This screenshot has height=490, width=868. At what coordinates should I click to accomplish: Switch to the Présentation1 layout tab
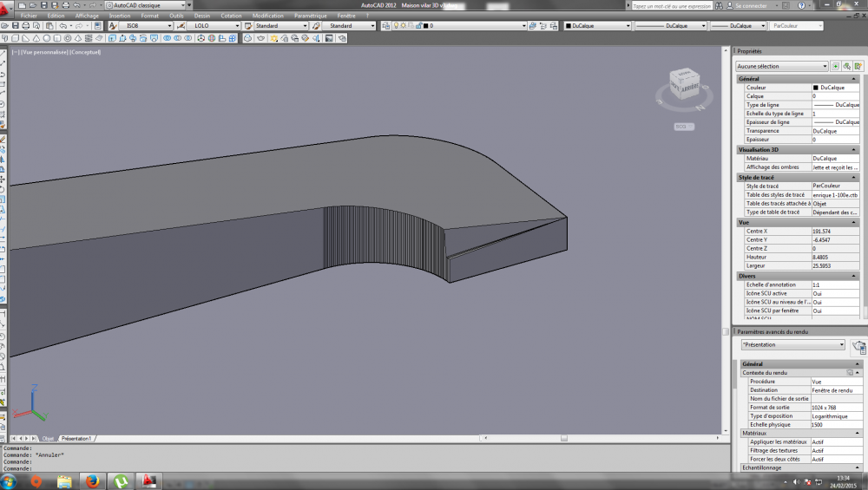tap(76, 439)
